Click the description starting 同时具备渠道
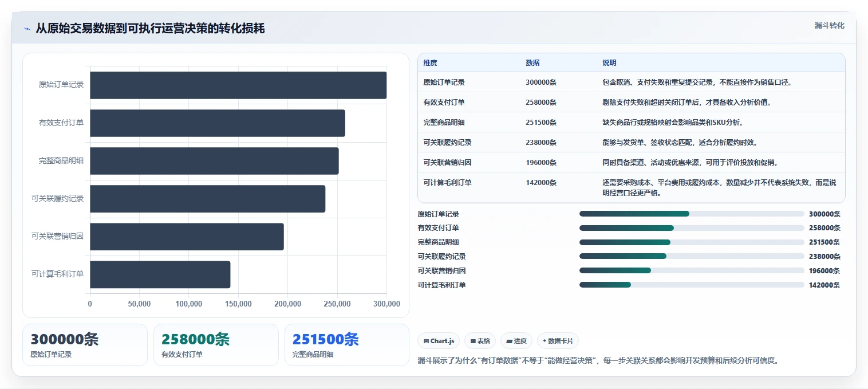Viewport: 868px width, 389px height. point(690,163)
